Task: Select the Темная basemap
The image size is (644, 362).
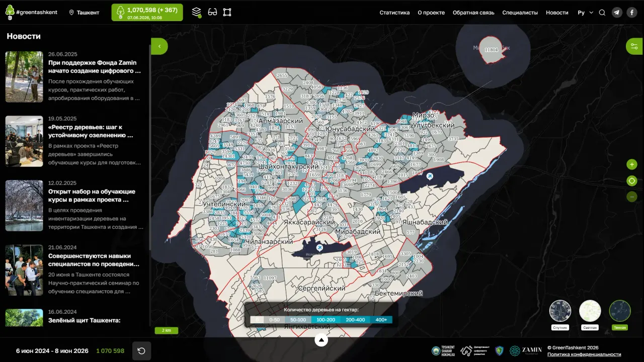Action: [x=620, y=311]
